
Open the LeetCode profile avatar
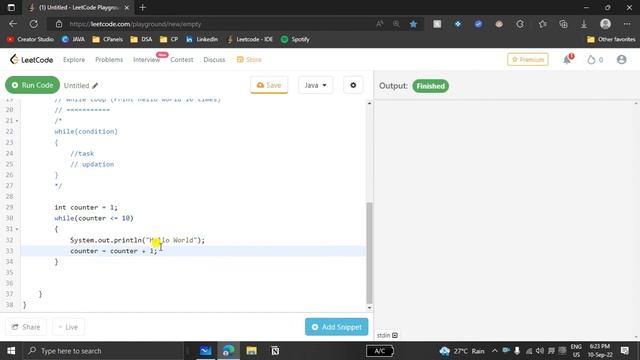point(622,60)
